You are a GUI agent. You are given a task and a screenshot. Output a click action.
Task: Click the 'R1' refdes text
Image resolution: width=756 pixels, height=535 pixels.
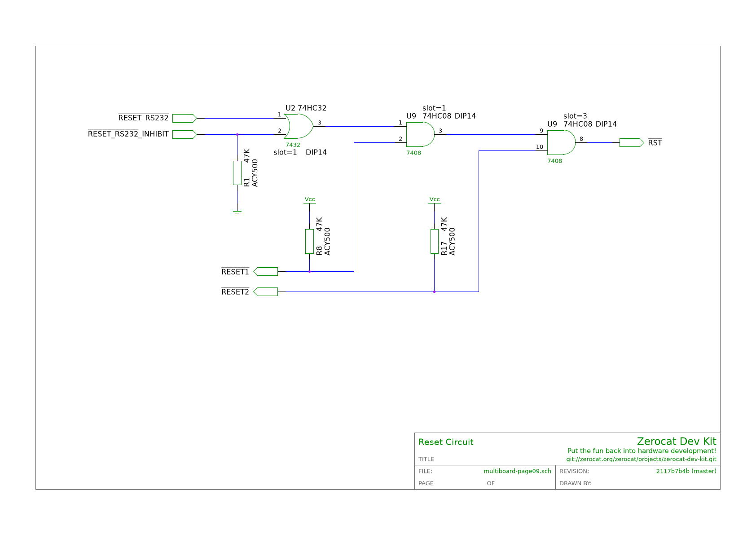(246, 182)
